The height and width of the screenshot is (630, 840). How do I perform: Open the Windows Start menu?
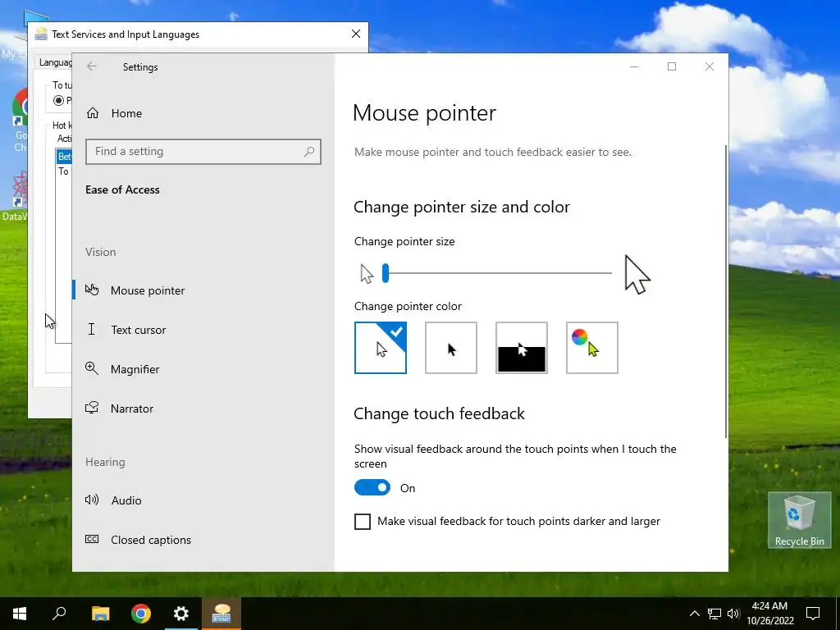pyautogui.click(x=20, y=614)
